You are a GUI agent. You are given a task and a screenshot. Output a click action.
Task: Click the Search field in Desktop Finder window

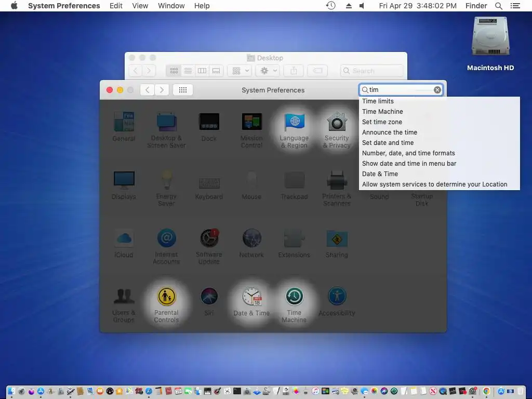[x=372, y=71]
